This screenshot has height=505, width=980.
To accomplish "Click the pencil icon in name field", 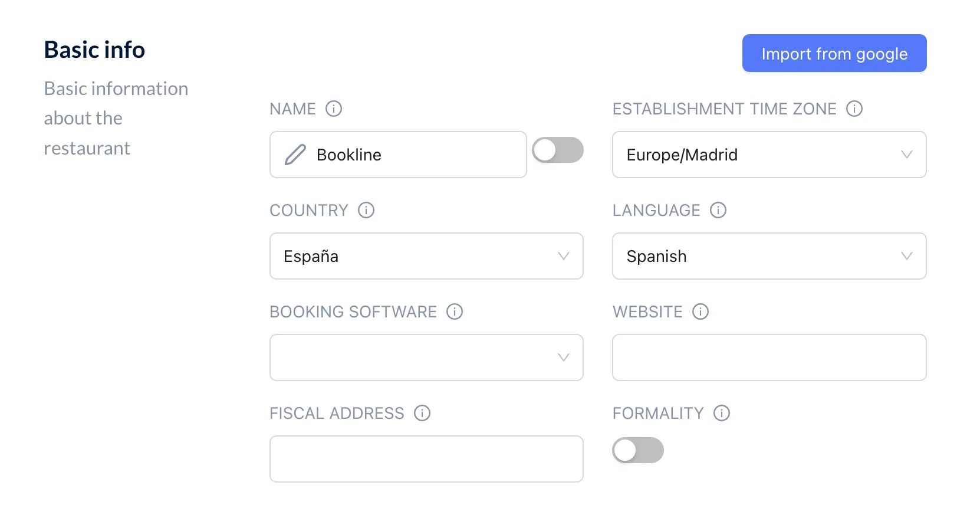I will pyautogui.click(x=295, y=155).
